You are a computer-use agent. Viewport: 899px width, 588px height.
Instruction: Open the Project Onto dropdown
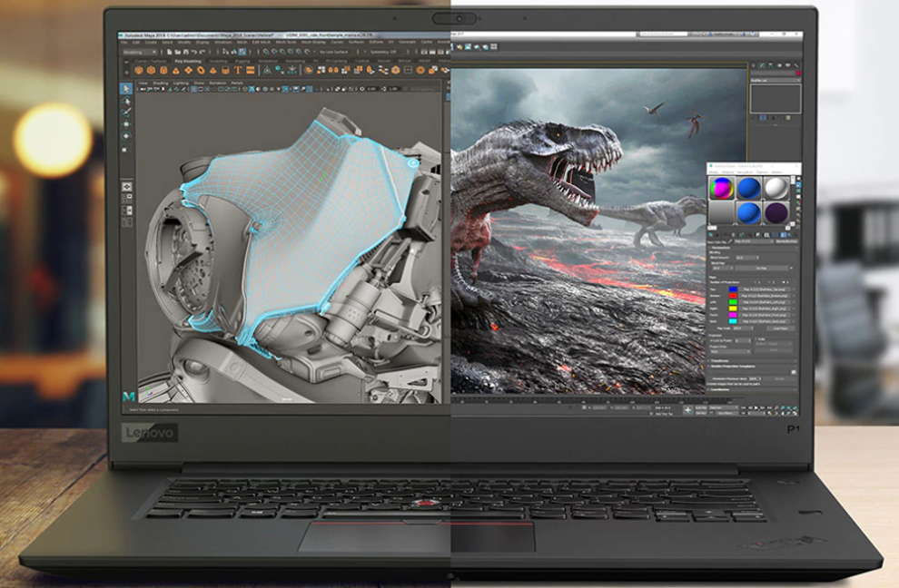tap(730, 351)
